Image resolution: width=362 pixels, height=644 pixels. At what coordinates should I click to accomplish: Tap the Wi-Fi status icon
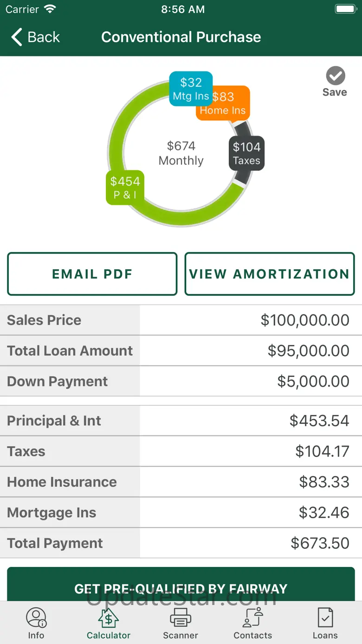tap(50, 9)
